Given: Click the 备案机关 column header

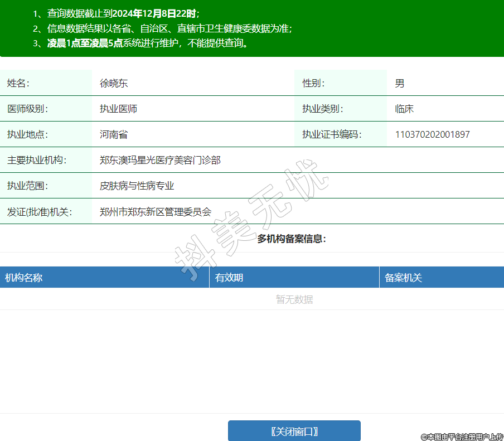Looking at the screenshot, I should tap(404, 278).
